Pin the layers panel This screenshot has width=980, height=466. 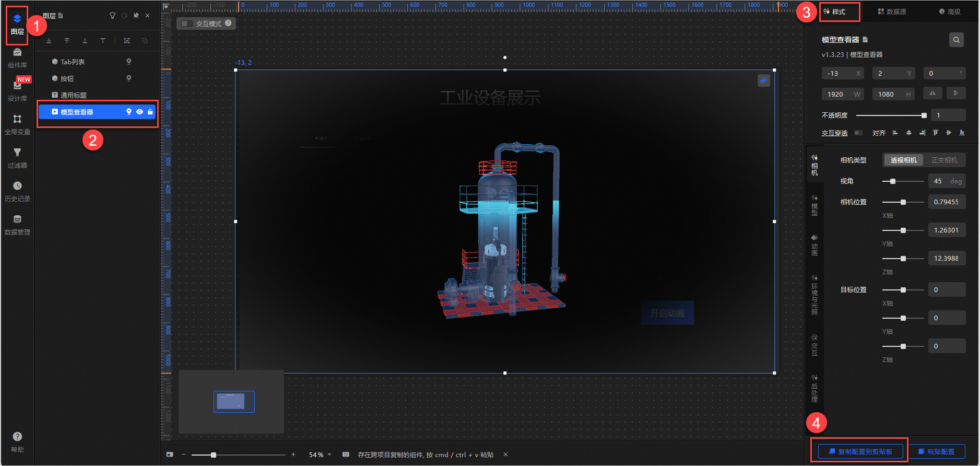(136, 16)
